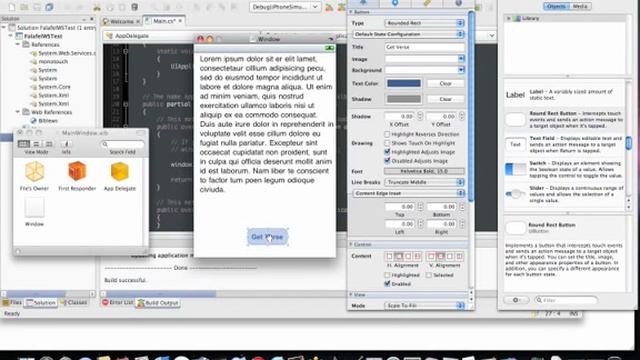Switch to the Welcome tab
640x360 pixels.
[x=121, y=21]
